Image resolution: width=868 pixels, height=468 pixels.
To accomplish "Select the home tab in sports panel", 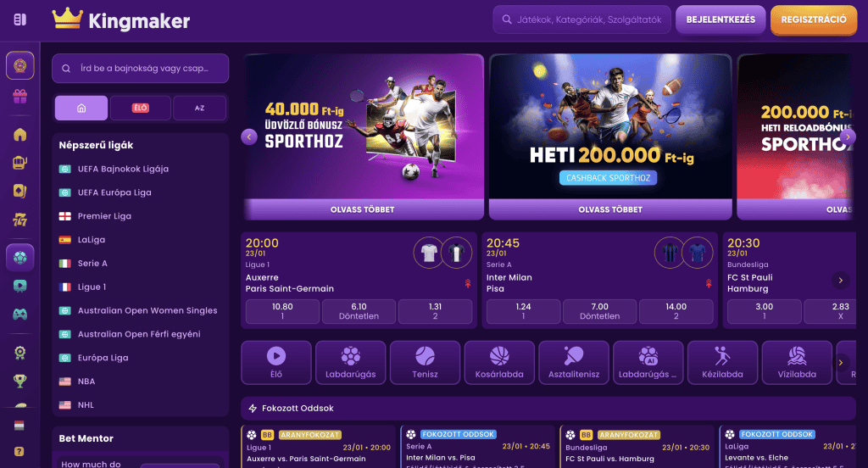I will tap(81, 108).
